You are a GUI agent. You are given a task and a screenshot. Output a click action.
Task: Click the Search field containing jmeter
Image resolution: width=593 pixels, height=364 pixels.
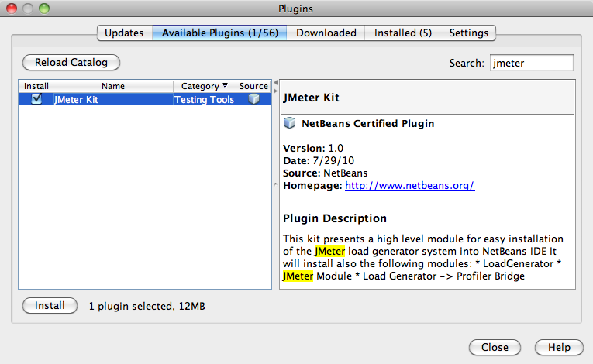click(530, 63)
